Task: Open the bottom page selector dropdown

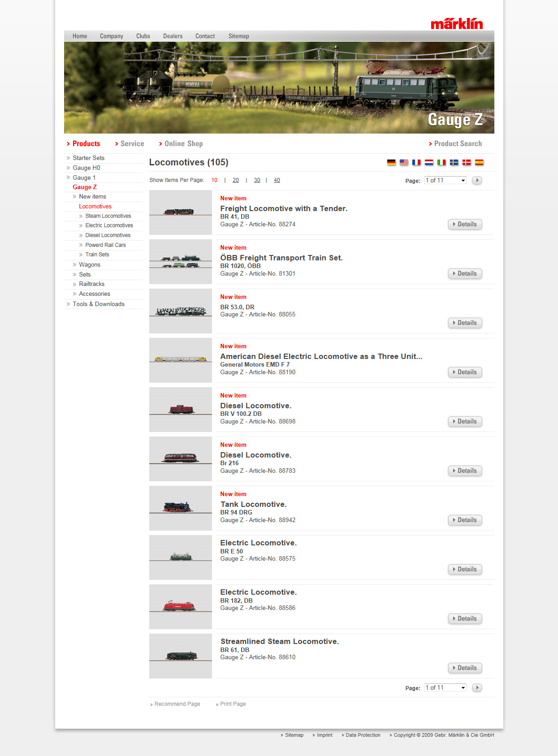Action: (x=445, y=687)
